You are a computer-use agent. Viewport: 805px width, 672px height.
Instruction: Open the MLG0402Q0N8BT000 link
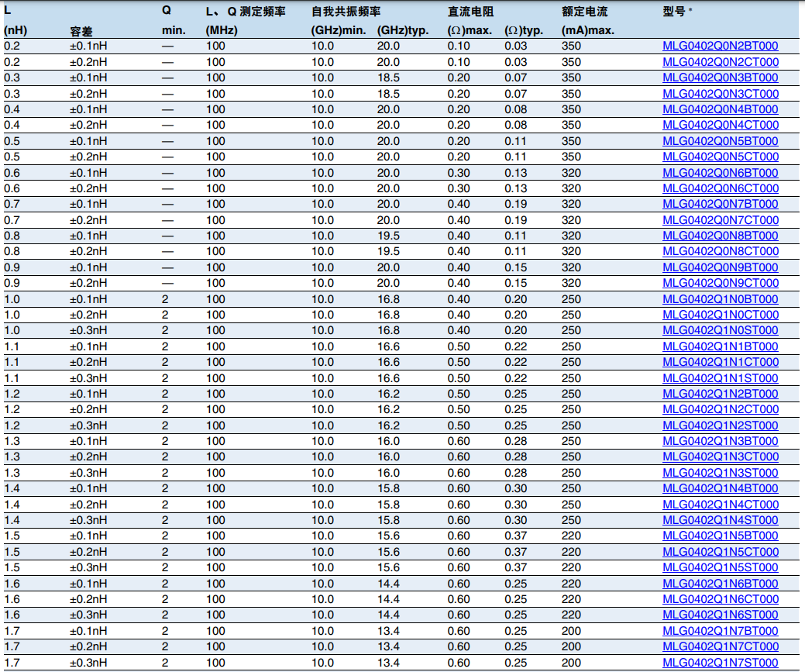[x=720, y=236]
